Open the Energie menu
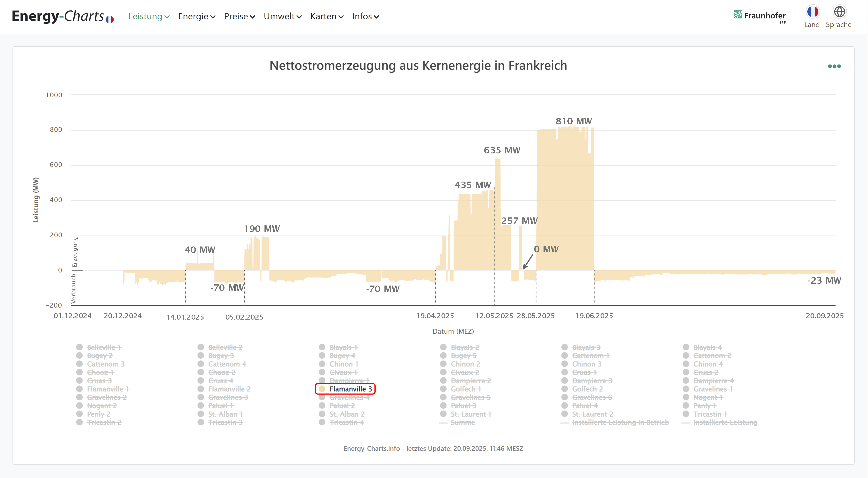Image resolution: width=868 pixels, height=478 pixels. point(197,16)
